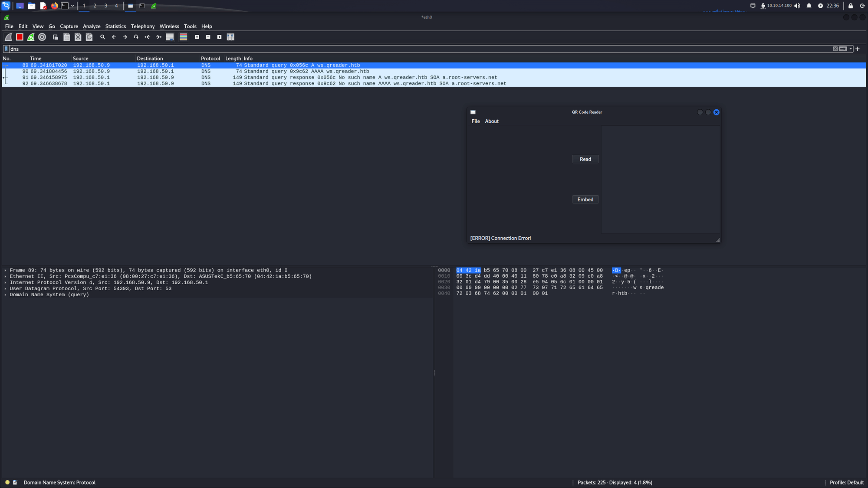Viewport: 868px width, 488px height.
Task: Restart the current capture
Action: pos(31,37)
